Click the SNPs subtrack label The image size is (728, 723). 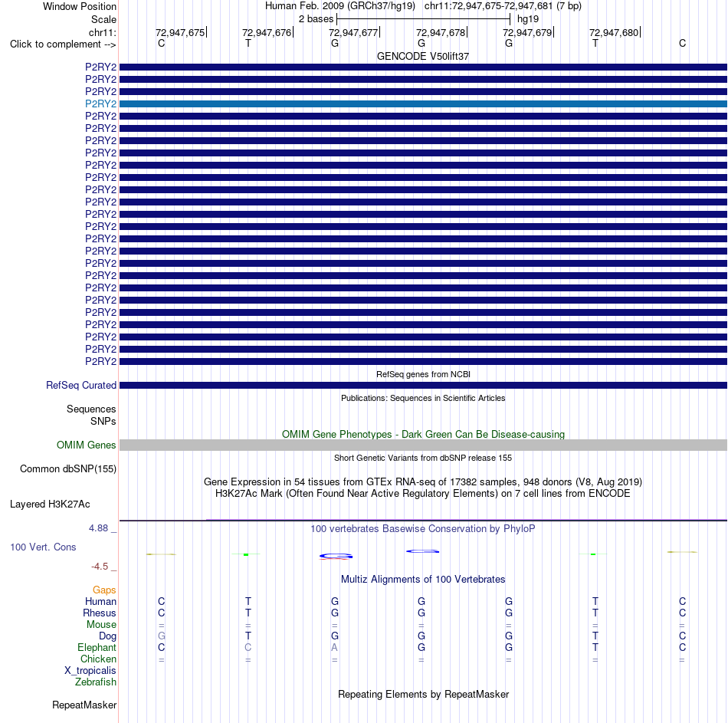coord(103,421)
